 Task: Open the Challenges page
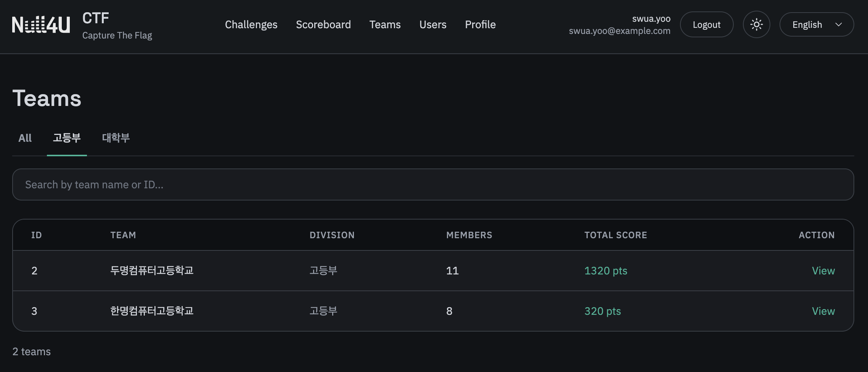(x=251, y=25)
